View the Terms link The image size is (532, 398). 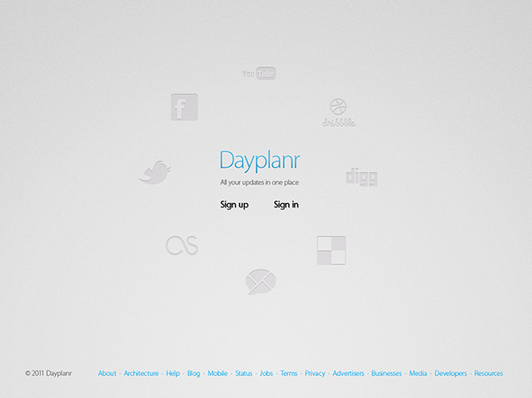289,373
